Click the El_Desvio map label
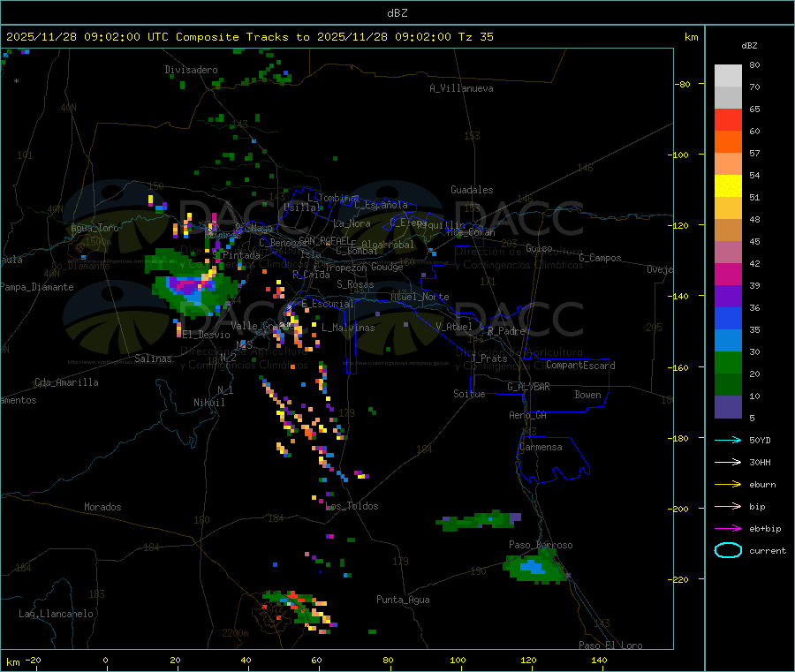Screen dimensions: 795x672 pos(206,335)
